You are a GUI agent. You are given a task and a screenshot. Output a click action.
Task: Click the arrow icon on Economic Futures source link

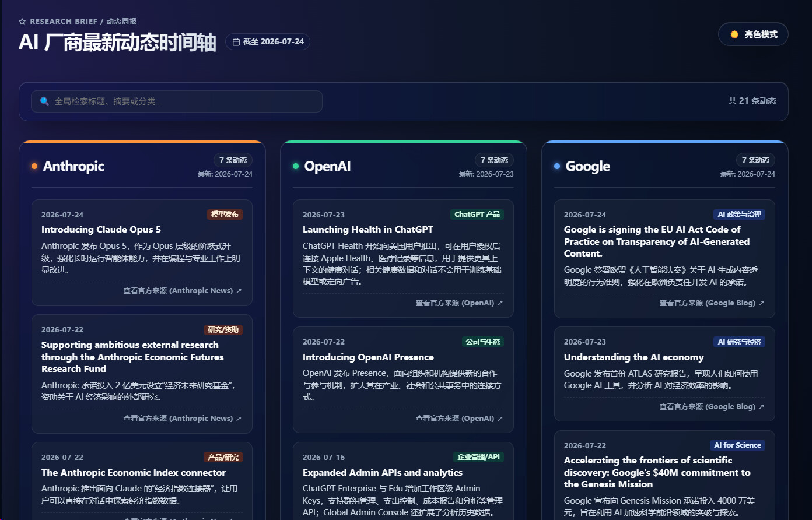239,419
